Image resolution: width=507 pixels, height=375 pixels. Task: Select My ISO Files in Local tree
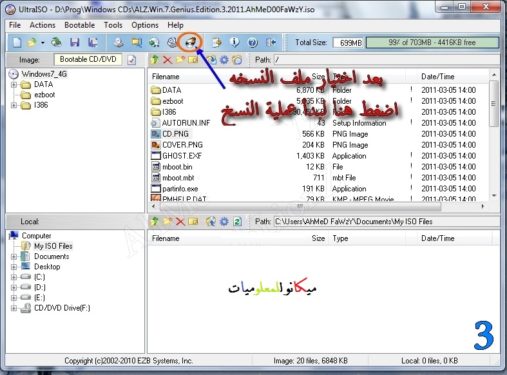53,246
